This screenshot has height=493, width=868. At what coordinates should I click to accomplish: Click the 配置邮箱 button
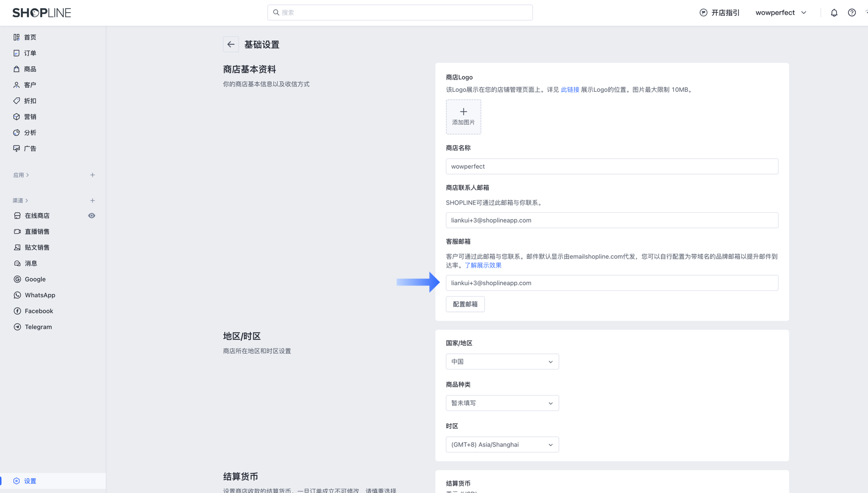click(465, 304)
